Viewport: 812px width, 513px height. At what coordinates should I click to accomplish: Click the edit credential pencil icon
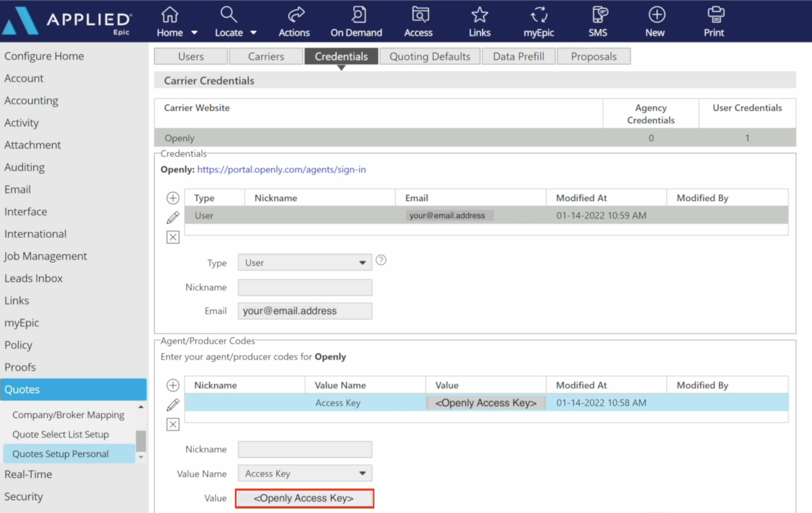pos(173,217)
